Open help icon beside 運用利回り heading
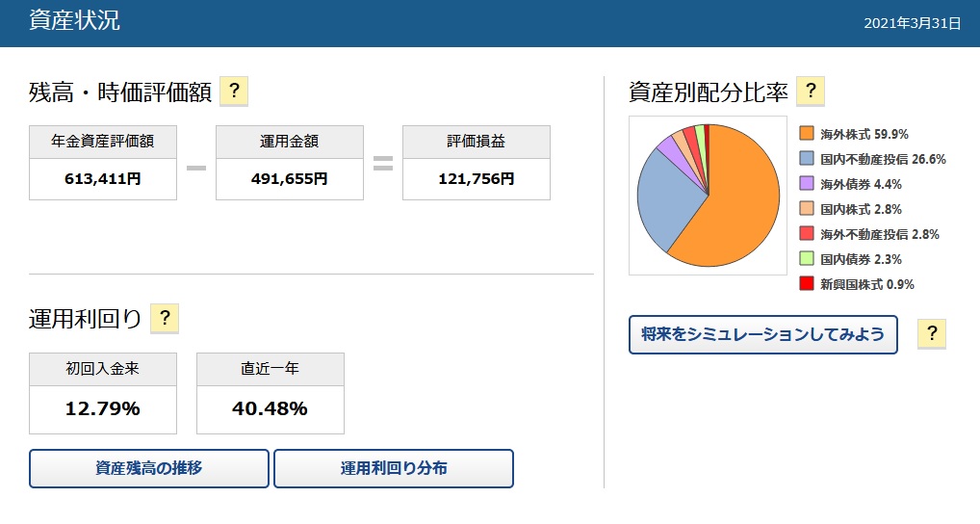The width and height of the screenshot is (980, 524). (x=165, y=318)
